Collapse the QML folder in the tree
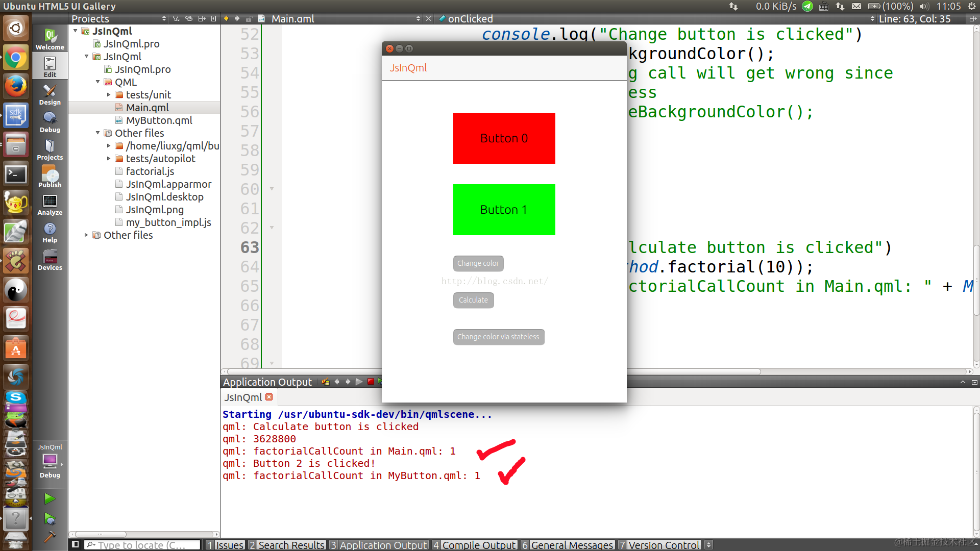 pos(98,82)
